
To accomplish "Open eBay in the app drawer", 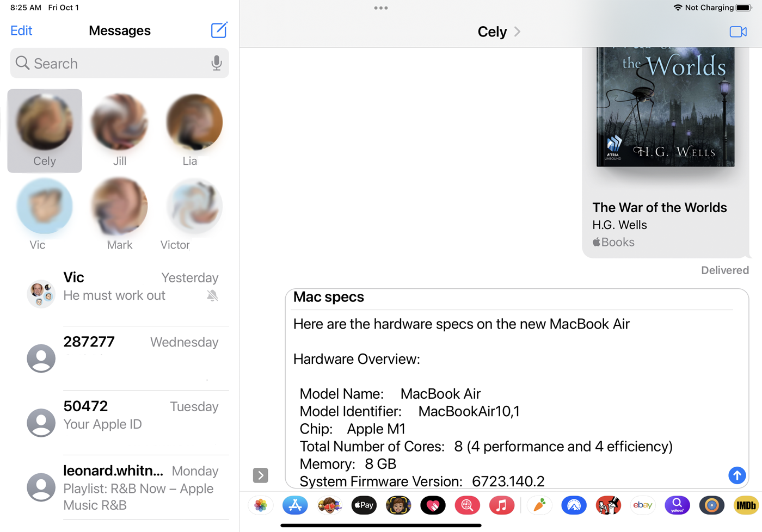I will point(643,505).
